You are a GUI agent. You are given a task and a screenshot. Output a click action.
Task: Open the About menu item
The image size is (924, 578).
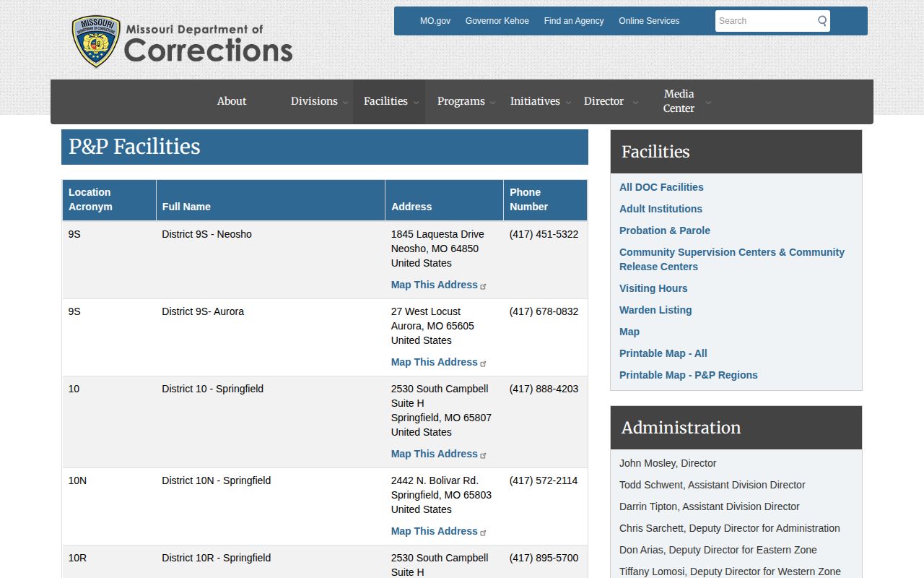[232, 101]
